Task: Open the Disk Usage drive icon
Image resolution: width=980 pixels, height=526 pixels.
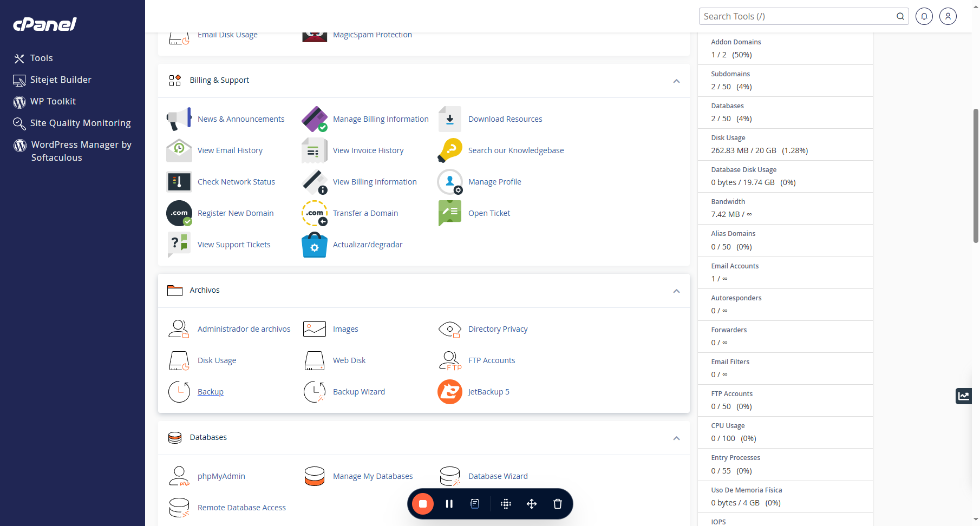Action: (x=179, y=360)
